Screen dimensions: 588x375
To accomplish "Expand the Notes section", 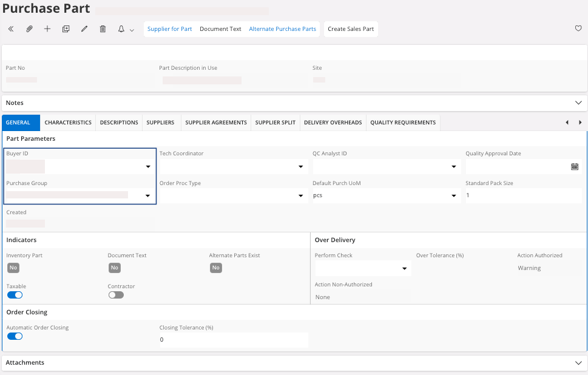I will 578,103.
